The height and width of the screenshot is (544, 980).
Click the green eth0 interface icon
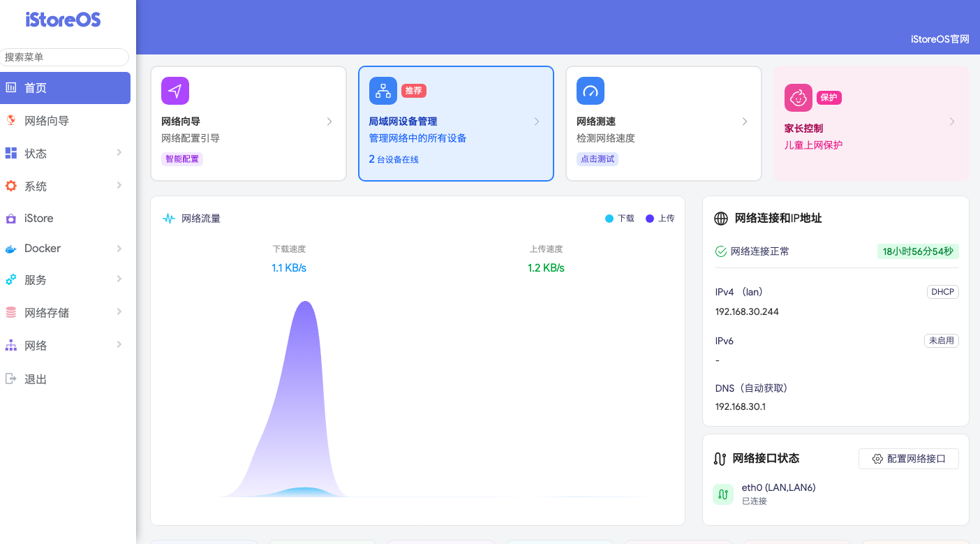click(723, 494)
